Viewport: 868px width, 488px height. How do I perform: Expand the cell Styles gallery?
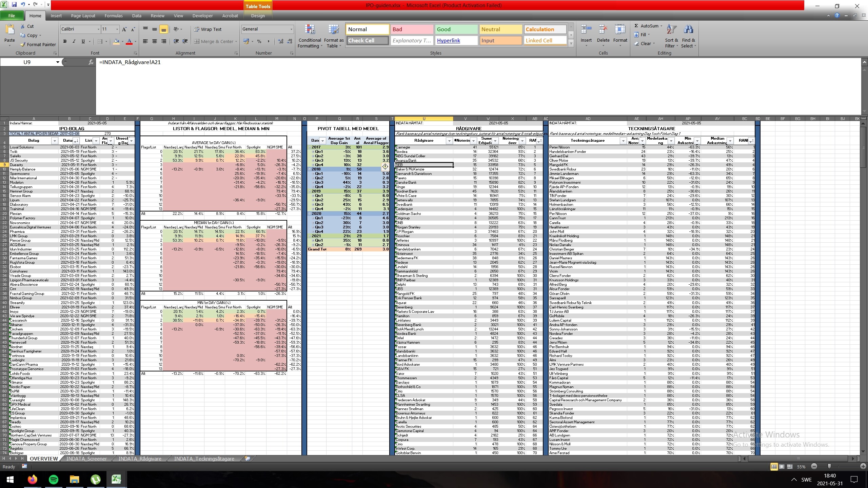pyautogui.click(x=571, y=43)
